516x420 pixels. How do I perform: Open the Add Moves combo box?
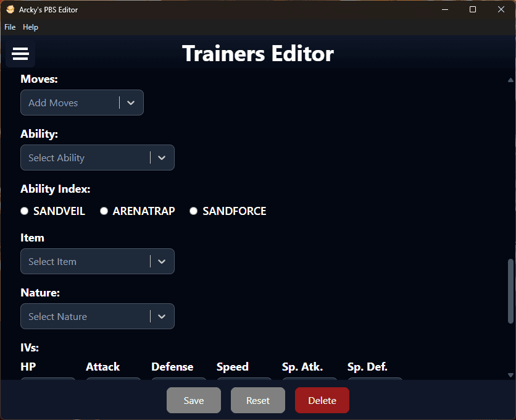pos(69,103)
